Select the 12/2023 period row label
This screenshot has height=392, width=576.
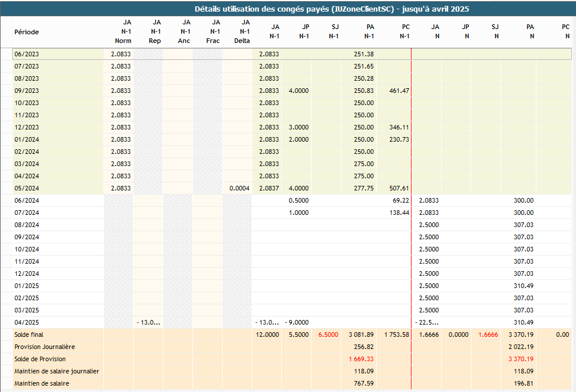point(26,127)
